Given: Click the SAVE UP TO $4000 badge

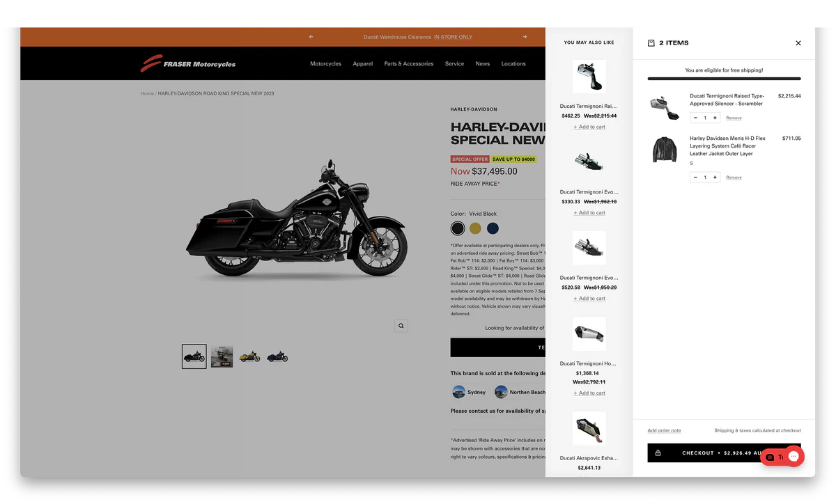Looking at the screenshot, I should click(513, 159).
